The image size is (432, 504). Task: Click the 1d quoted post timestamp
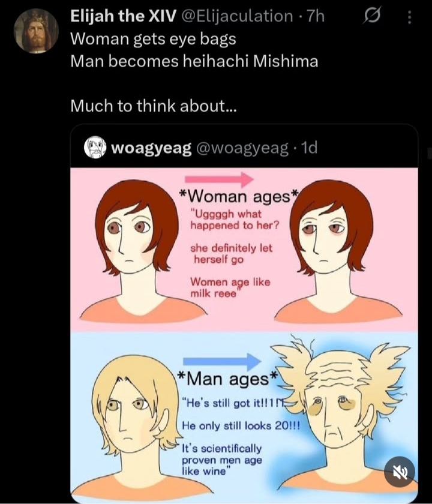point(308,148)
